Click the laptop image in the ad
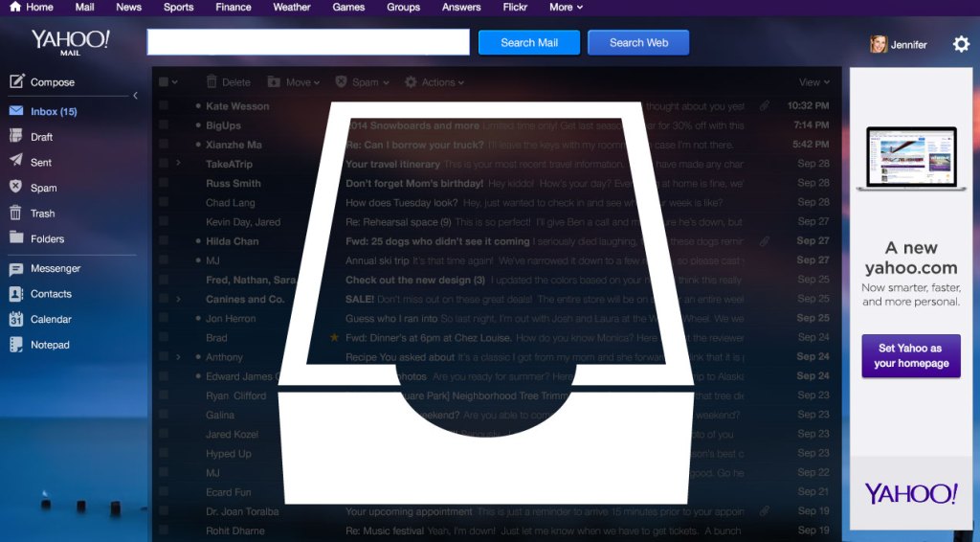This screenshot has height=542, width=980. point(911,158)
